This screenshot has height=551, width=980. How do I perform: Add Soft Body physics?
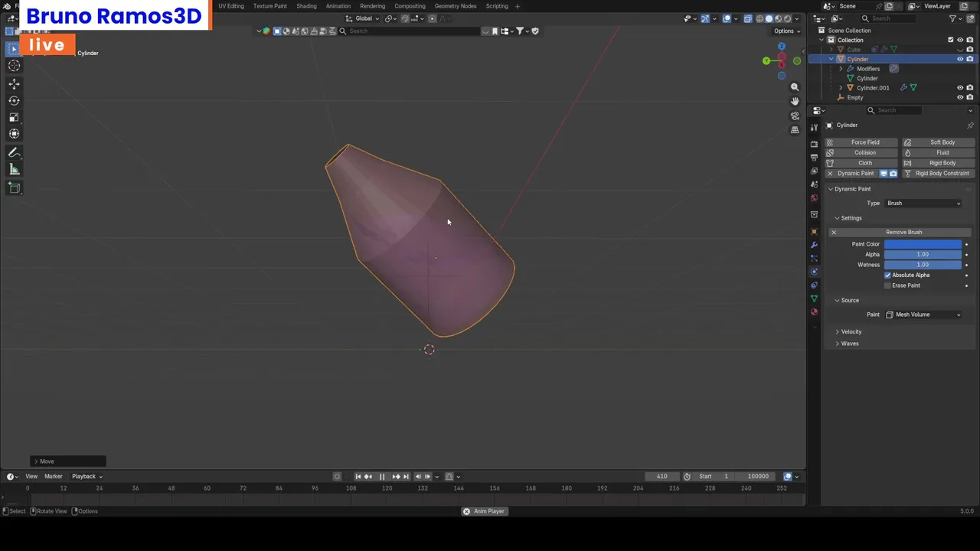(937, 142)
